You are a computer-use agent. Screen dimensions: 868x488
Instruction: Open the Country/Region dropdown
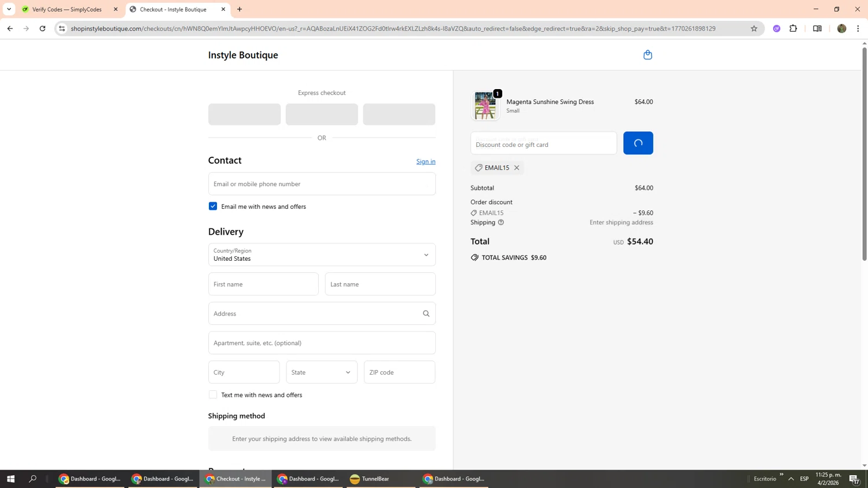tap(322, 255)
